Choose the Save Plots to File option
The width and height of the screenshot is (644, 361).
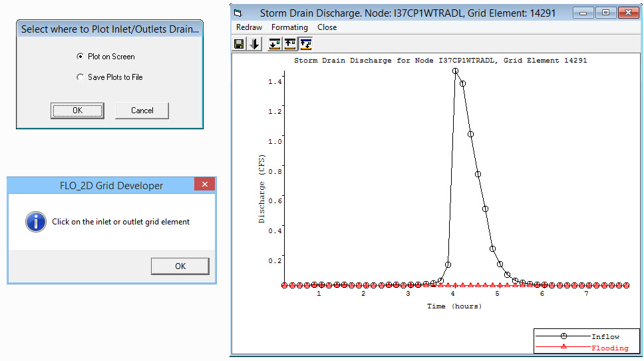click(x=80, y=77)
